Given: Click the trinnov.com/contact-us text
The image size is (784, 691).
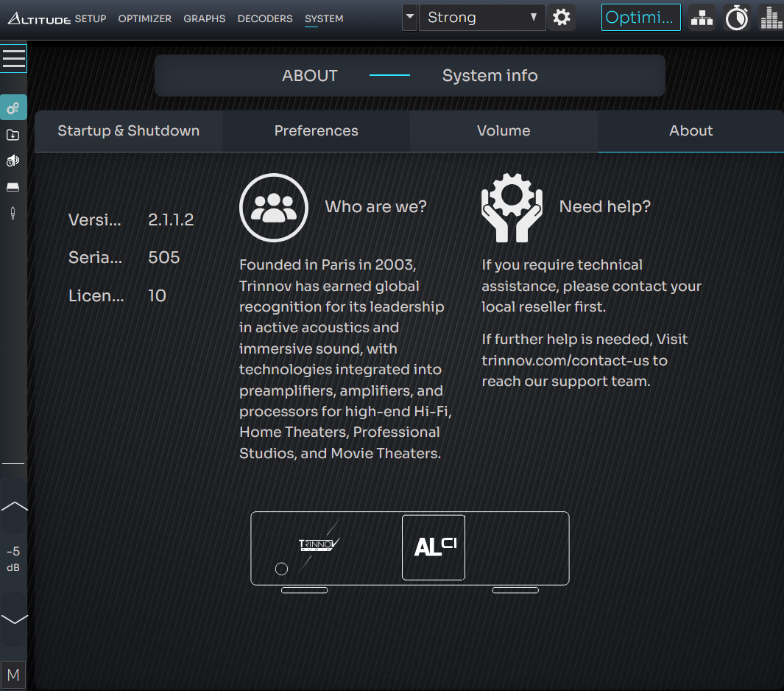Looking at the screenshot, I should pos(565,360).
